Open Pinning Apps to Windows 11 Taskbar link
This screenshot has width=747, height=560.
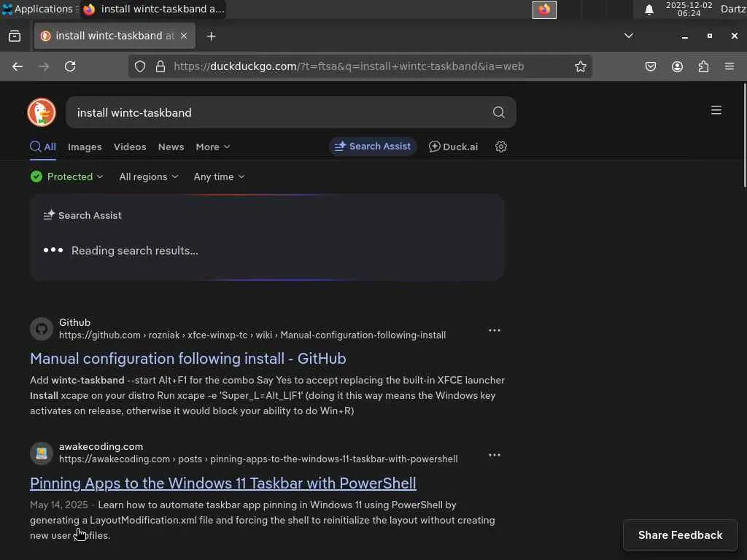tap(223, 483)
